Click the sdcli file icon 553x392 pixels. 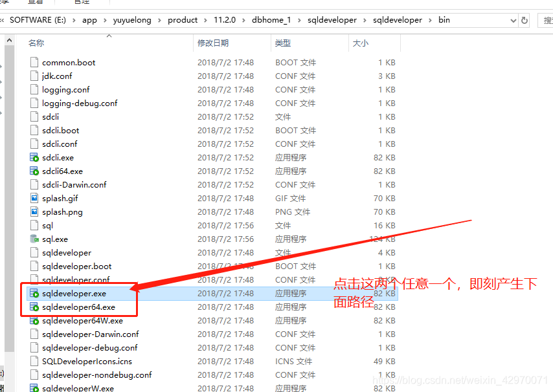click(x=34, y=116)
